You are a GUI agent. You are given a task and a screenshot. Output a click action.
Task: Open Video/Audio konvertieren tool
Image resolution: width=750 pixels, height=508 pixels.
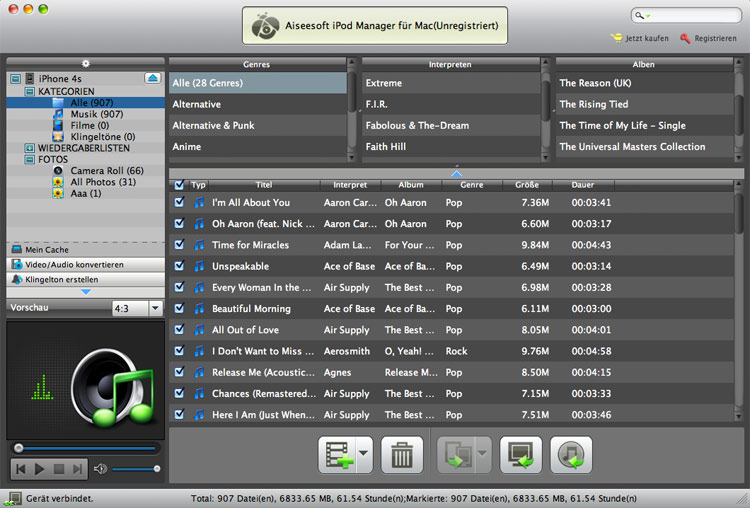tap(86, 265)
